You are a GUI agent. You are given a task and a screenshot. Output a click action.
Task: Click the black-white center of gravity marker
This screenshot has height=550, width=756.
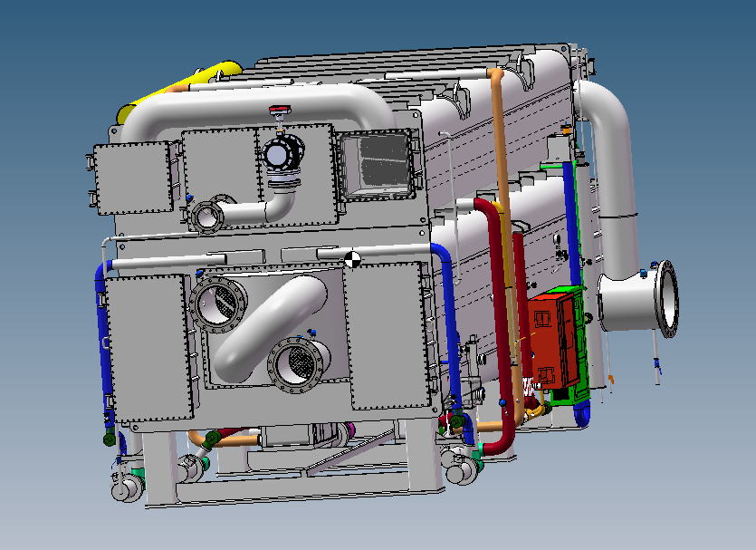(353, 259)
